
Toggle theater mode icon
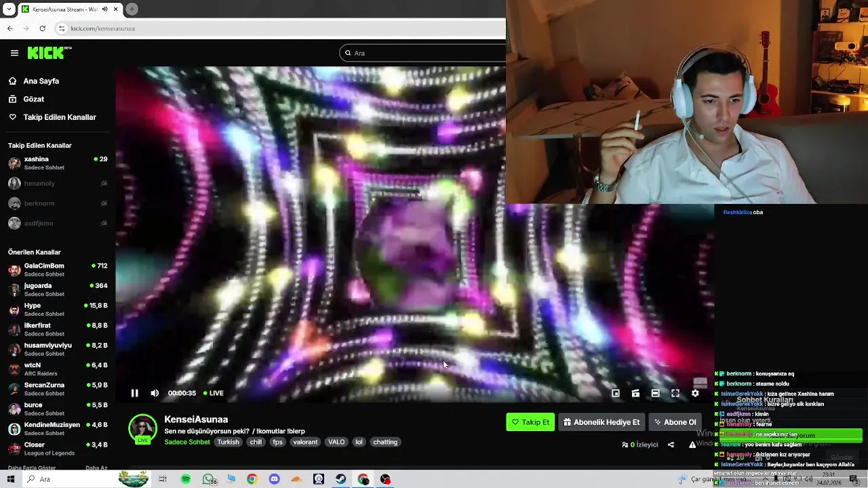[x=655, y=393]
